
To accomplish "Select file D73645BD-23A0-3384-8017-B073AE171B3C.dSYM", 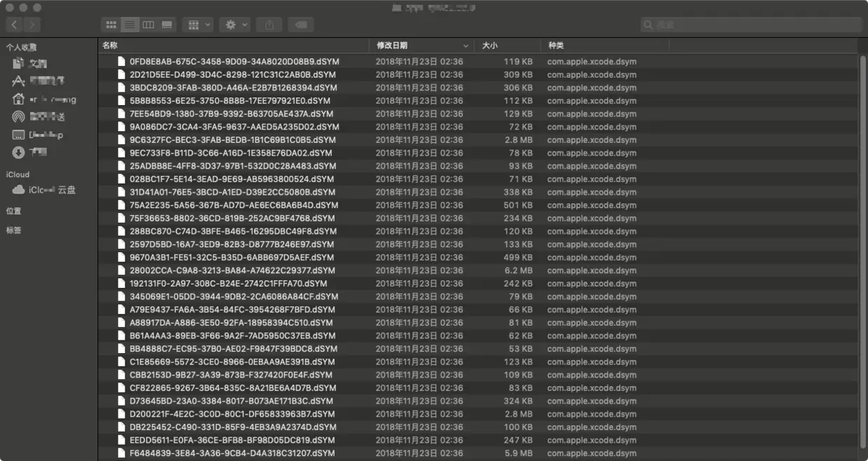I will click(231, 401).
